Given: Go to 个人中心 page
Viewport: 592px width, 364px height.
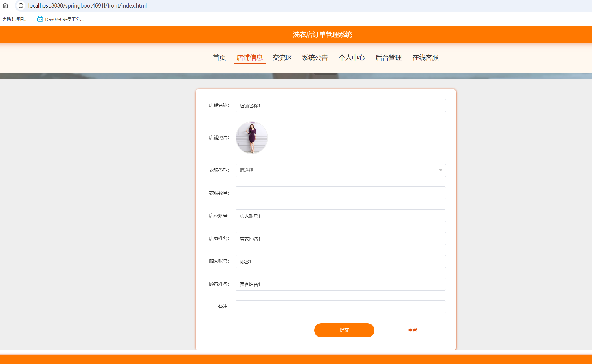Looking at the screenshot, I should [352, 58].
